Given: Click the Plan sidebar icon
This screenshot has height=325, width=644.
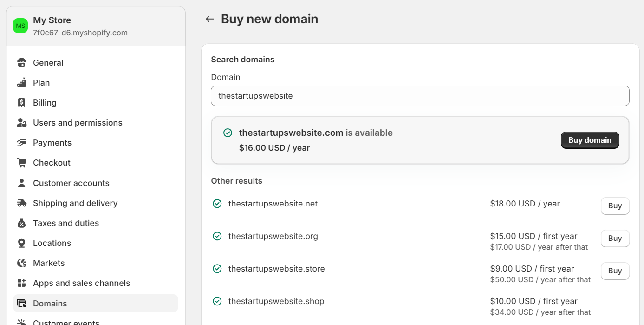Looking at the screenshot, I should [x=21, y=82].
